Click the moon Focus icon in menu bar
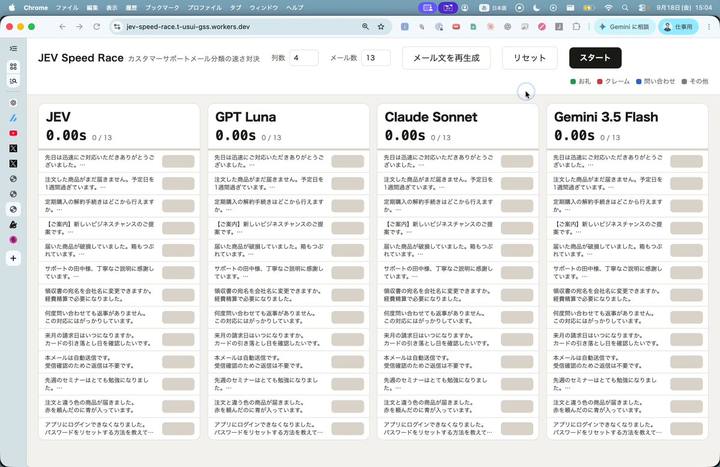 (536, 7)
